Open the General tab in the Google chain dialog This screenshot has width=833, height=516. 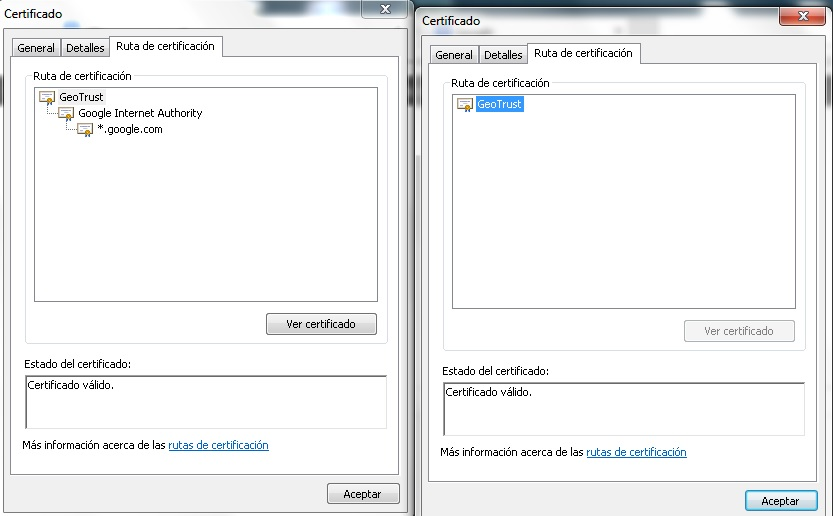pyautogui.click(x=36, y=48)
